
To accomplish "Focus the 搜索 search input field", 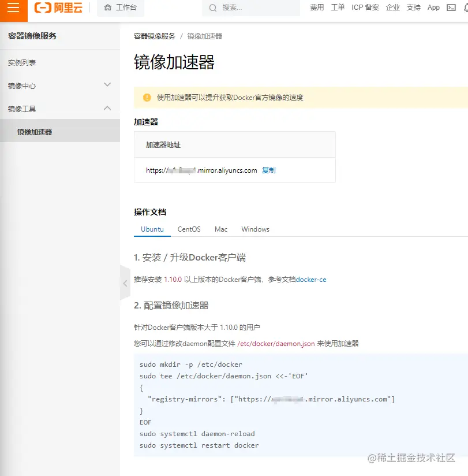I will click(251, 8).
